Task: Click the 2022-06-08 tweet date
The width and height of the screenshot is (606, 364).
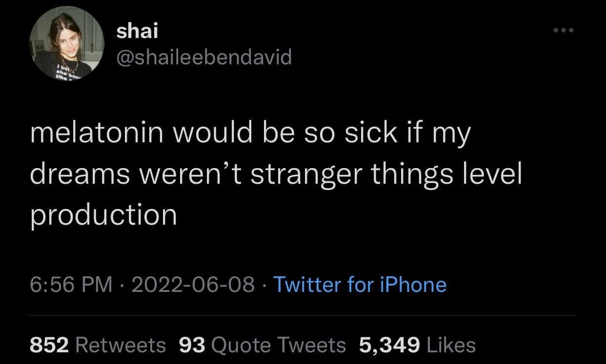Action: click(192, 284)
